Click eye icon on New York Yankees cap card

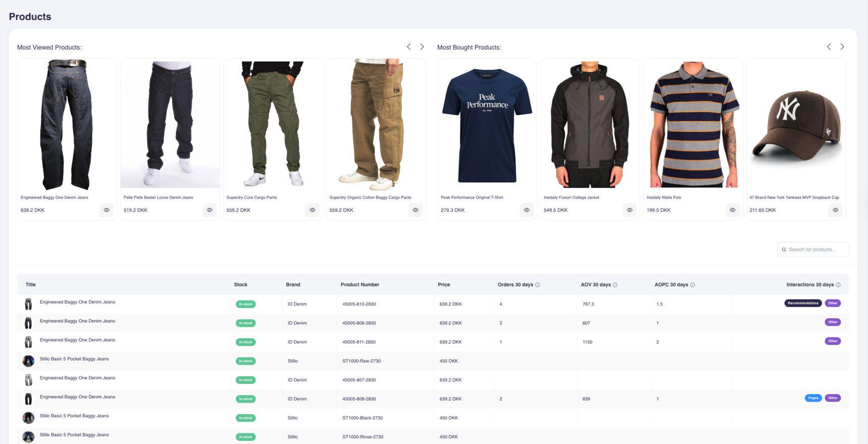tap(835, 210)
